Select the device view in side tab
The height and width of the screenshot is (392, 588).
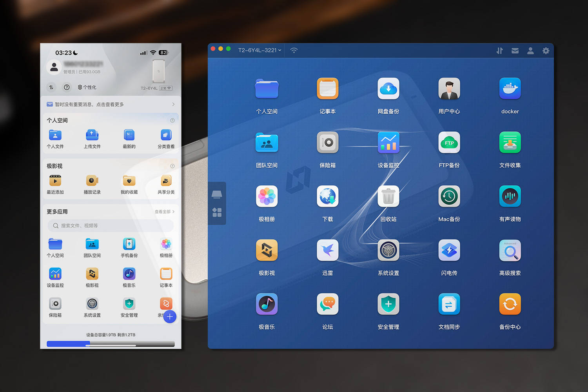pos(217,194)
